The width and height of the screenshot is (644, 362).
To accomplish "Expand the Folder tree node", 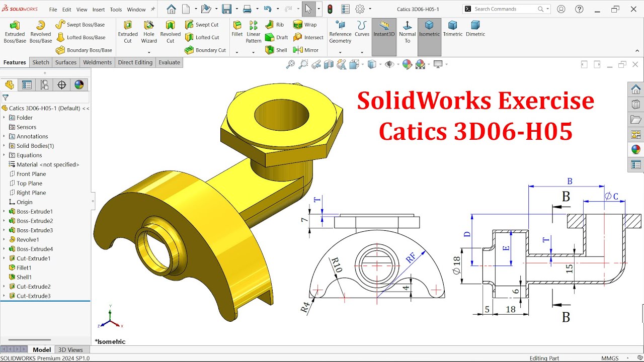I will (x=4, y=118).
